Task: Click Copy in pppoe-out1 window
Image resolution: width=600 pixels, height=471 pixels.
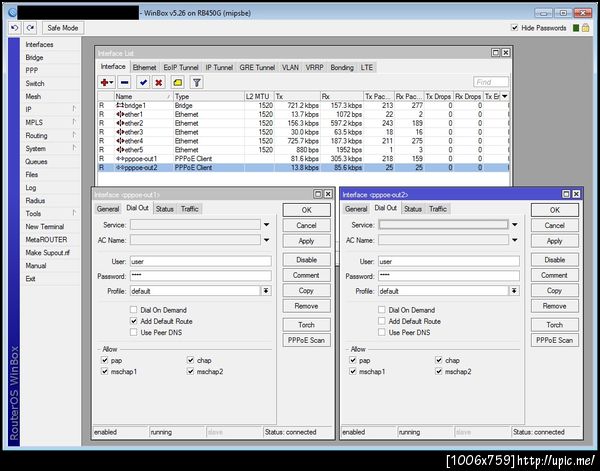Action: point(307,290)
